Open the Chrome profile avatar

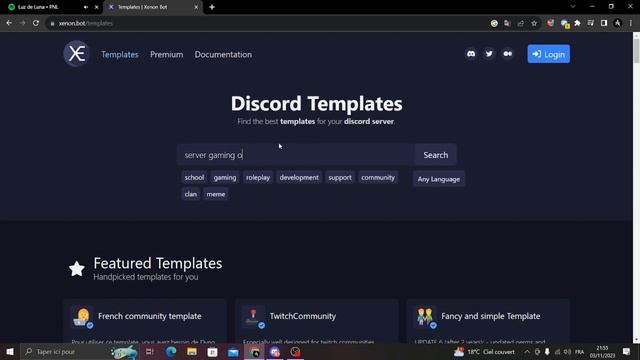point(618,23)
